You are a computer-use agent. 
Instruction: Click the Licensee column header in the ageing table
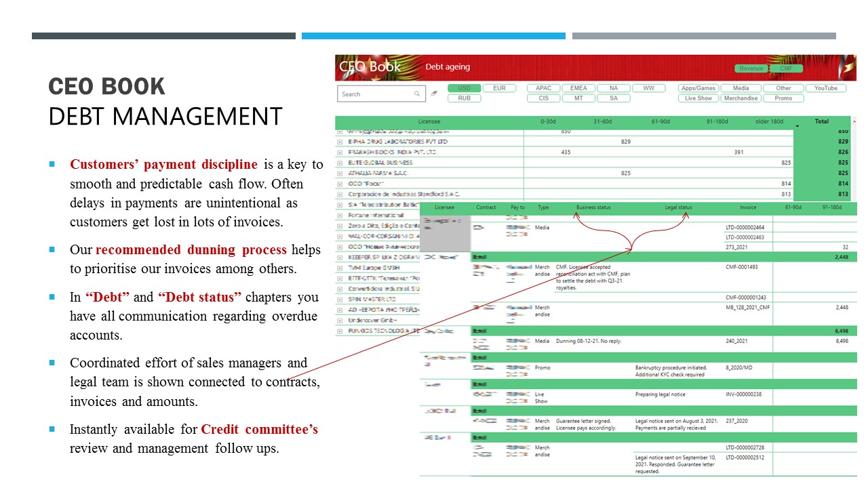point(429,122)
